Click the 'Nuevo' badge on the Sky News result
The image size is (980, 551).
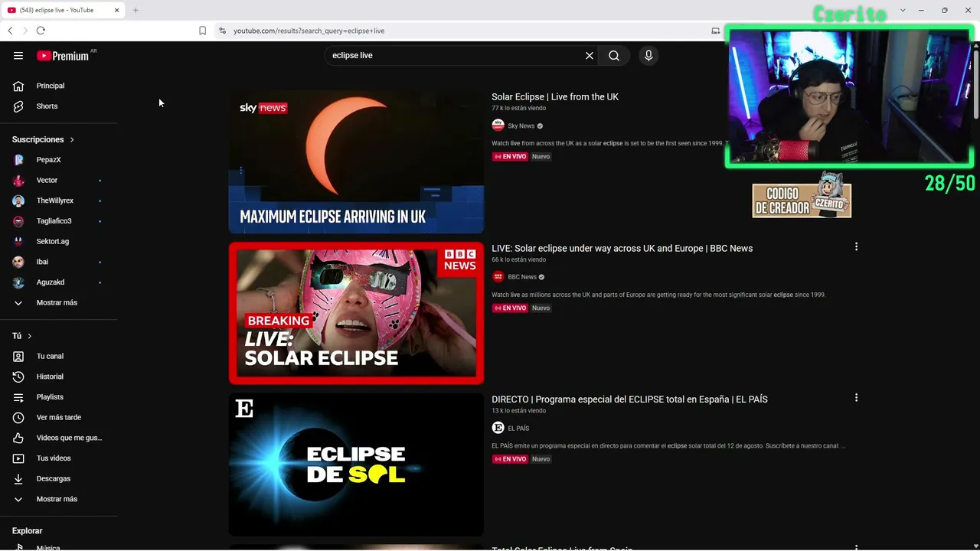coord(541,157)
